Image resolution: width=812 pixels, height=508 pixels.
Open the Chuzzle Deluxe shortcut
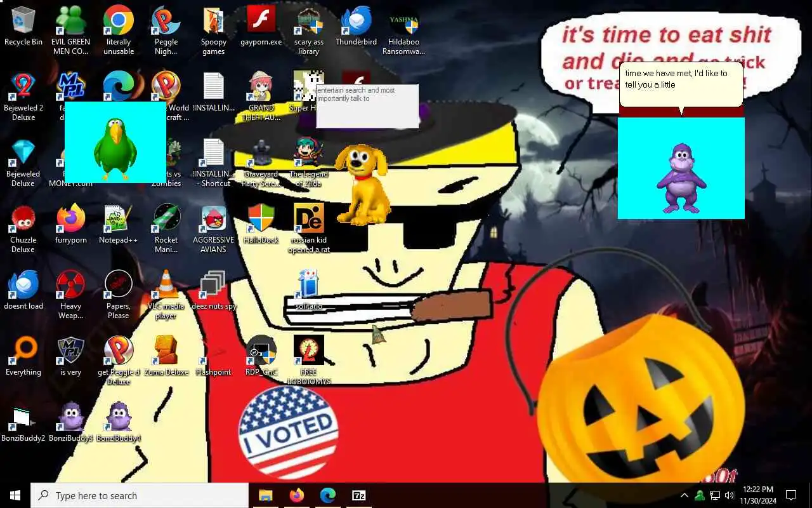(23, 229)
